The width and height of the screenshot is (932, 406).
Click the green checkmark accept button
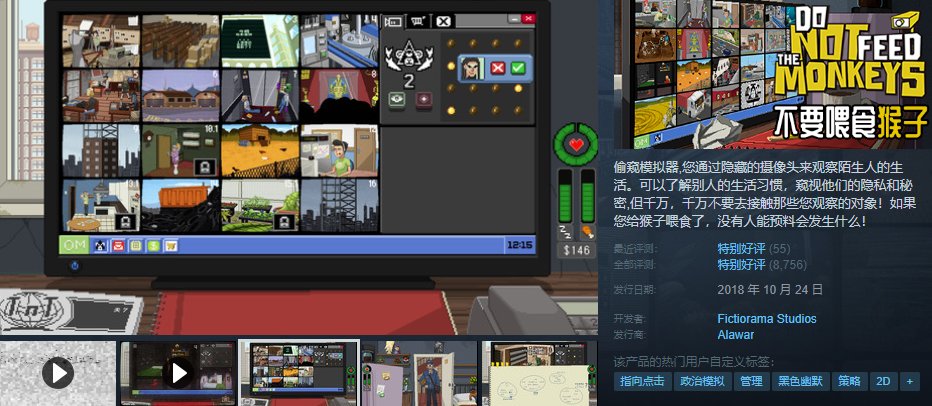pyautogui.click(x=518, y=68)
